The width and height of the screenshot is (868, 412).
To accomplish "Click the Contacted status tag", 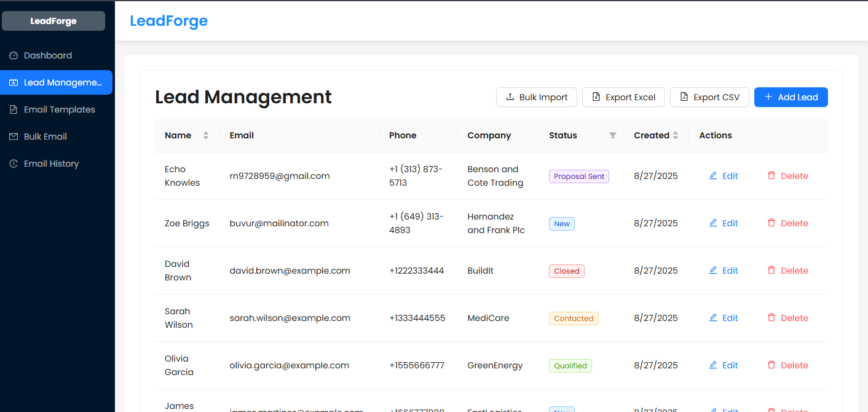I will 574,319.
